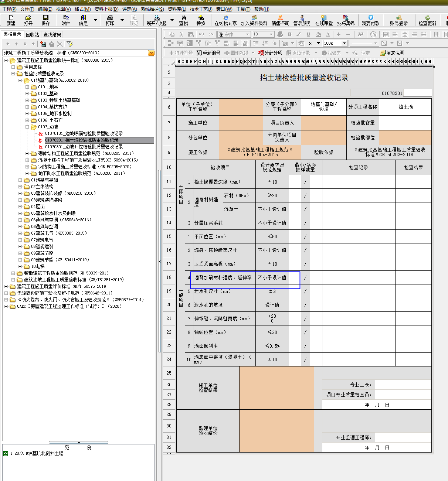
Task: Click the 施工单位 orange input cell
Action: 241,123
